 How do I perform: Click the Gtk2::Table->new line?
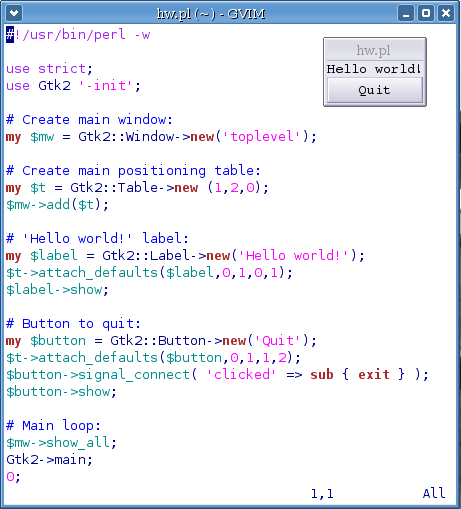click(137, 188)
